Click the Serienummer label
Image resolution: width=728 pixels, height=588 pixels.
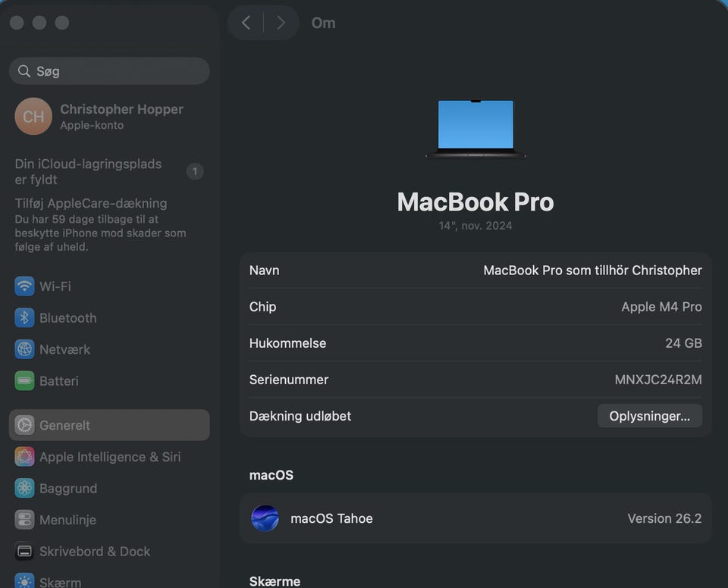pyautogui.click(x=289, y=380)
